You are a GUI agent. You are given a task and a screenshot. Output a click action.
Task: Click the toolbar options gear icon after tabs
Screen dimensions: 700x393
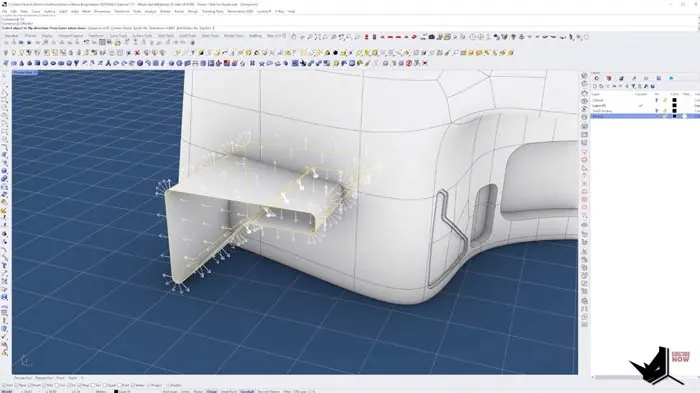coord(284,36)
